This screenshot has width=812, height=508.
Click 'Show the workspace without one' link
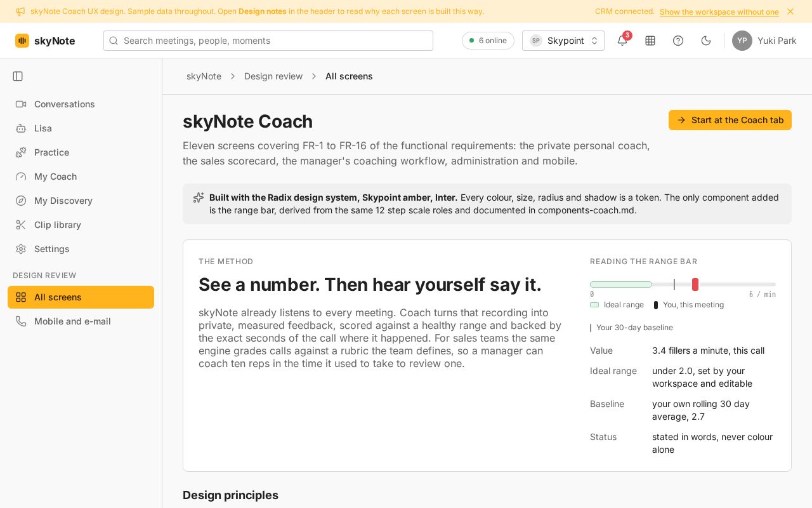(x=719, y=12)
